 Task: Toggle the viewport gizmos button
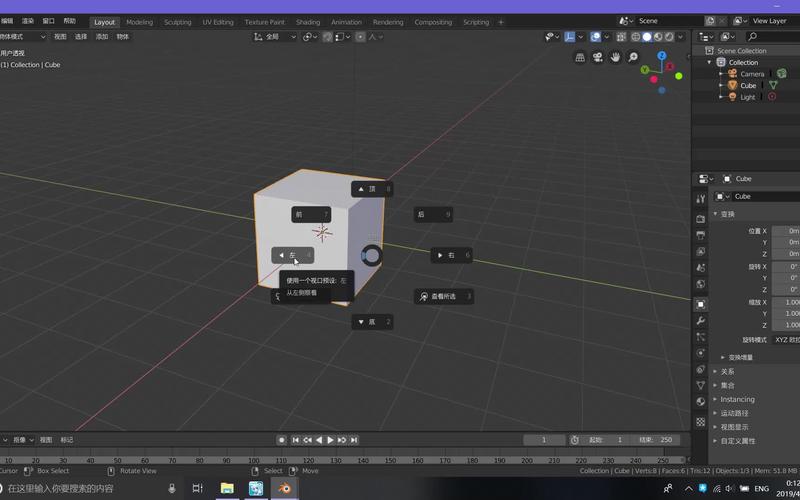coord(569,37)
